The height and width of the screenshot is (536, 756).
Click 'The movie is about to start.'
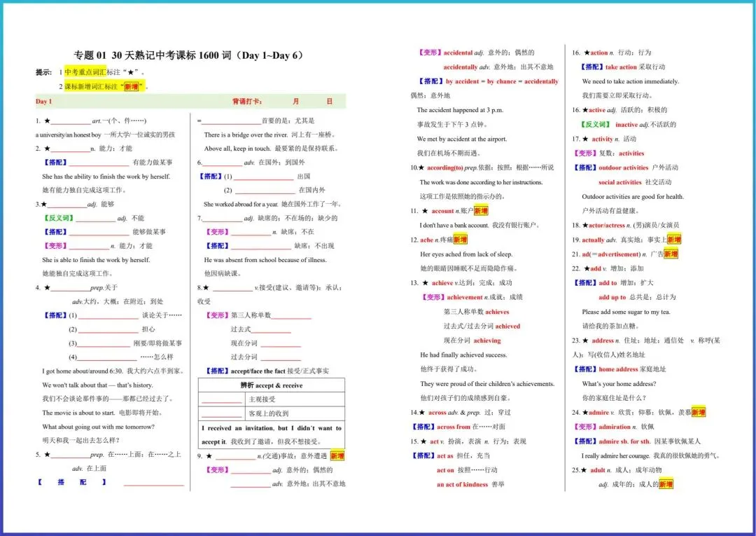(x=78, y=413)
